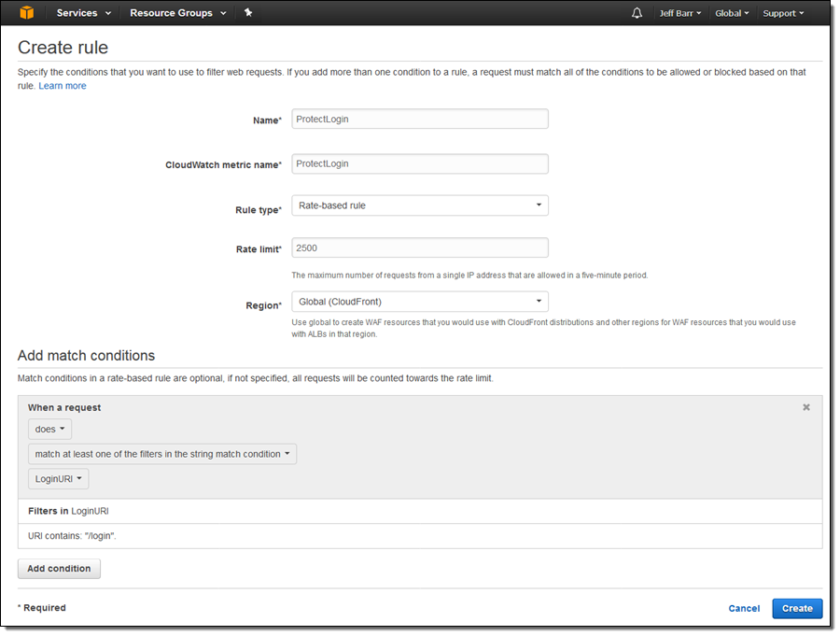Open the Support menu
The height and width of the screenshot is (636, 840).
[783, 13]
